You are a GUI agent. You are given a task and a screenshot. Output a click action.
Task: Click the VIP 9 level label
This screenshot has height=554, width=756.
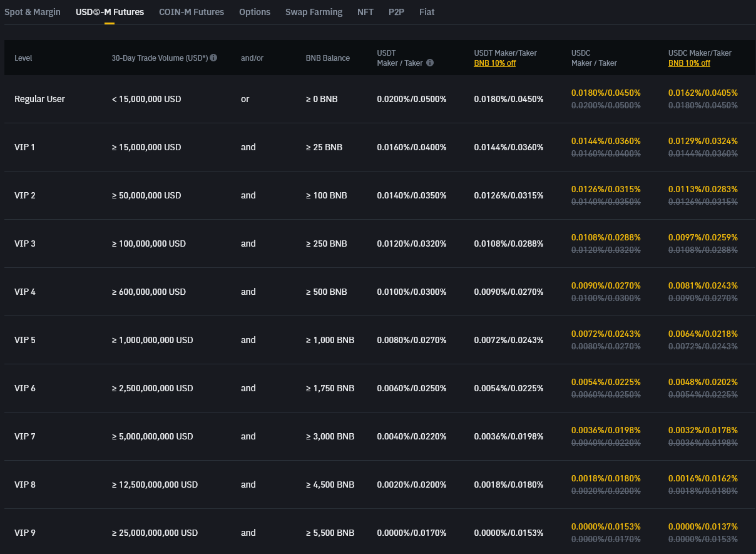pos(25,533)
